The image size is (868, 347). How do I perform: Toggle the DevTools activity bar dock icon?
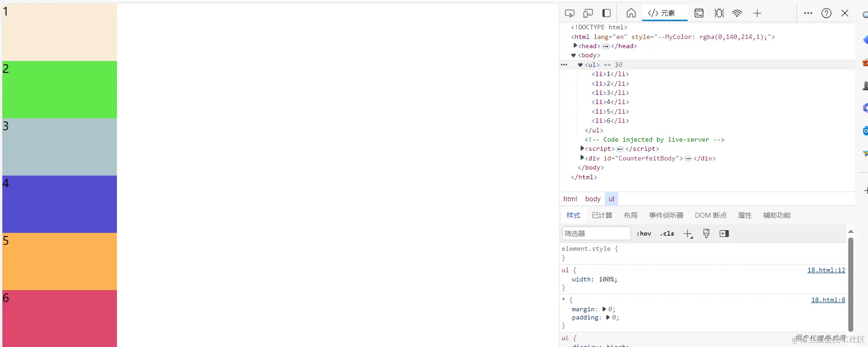pos(606,13)
